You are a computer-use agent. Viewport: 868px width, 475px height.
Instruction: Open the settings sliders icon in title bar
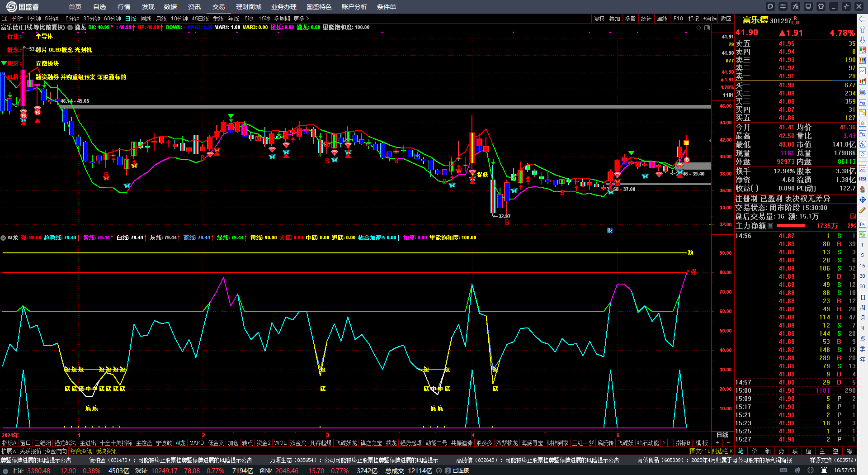(x=783, y=6)
